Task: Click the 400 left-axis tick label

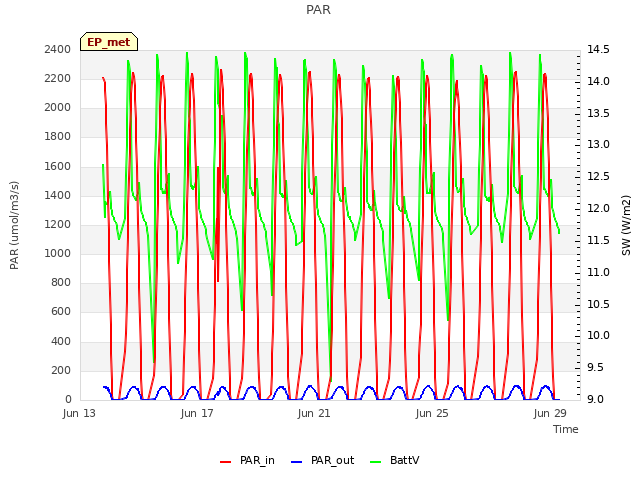Action: [61, 342]
